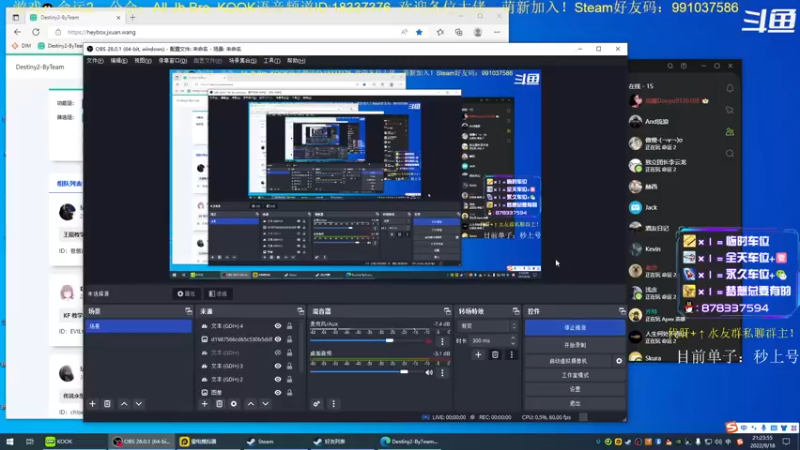Decrease transition duration with down stepper
The image size is (800, 450).
(513, 343)
